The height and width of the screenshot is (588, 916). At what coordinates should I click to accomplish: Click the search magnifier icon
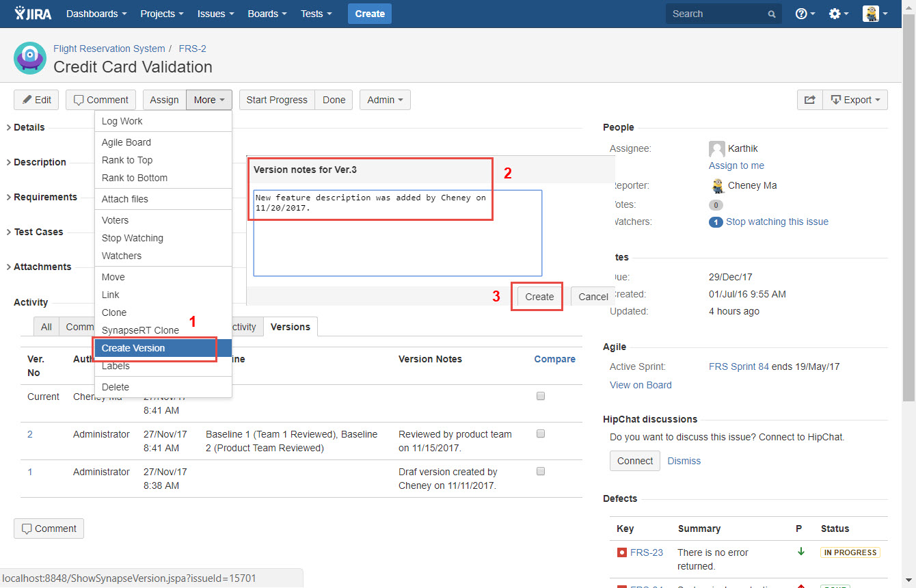pyautogui.click(x=772, y=14)
